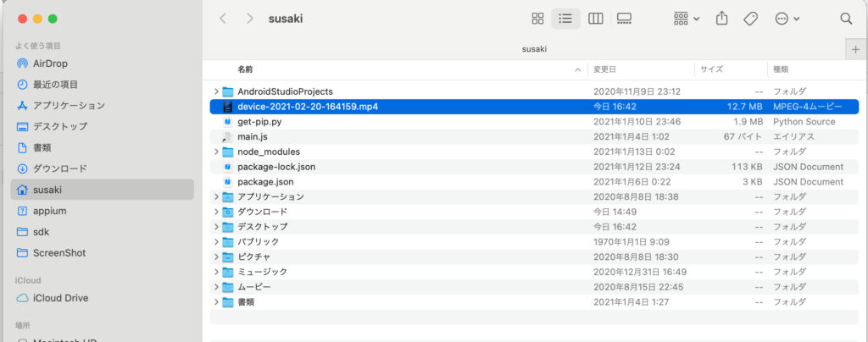Select the パブリック folder name
Screen dimensions: 868x342
(x=259, y=241)
